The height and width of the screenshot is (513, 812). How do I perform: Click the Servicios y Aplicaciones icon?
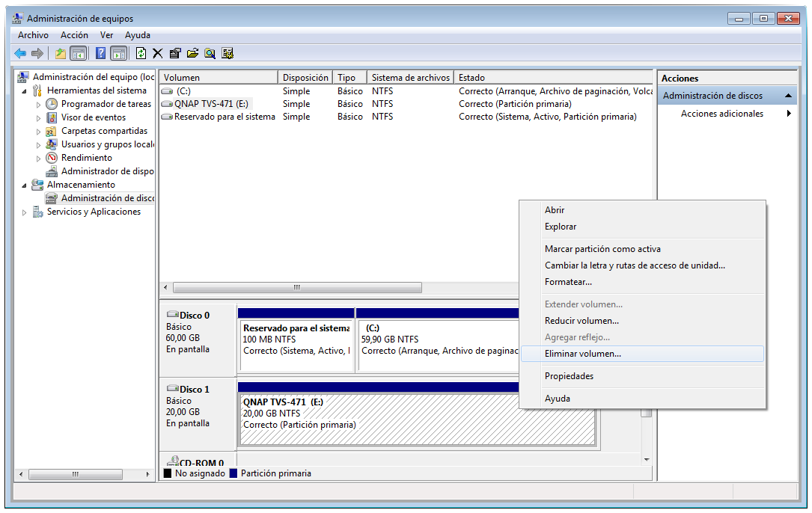pyautogui.click(x=38, y=212)
